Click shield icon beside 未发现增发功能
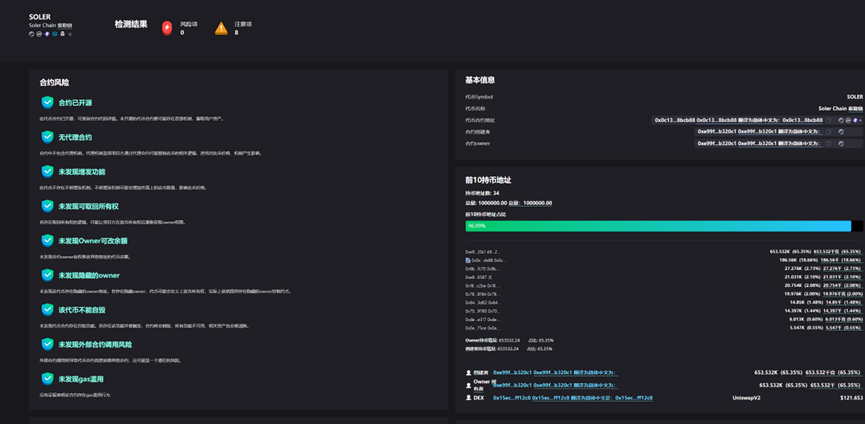 [x=47, y=172]
